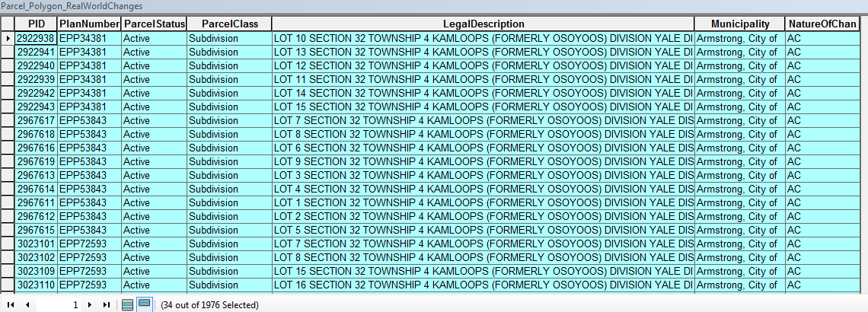Click the current record number field
This screenshot has height=312, width=868.
[x=59, y=305]
